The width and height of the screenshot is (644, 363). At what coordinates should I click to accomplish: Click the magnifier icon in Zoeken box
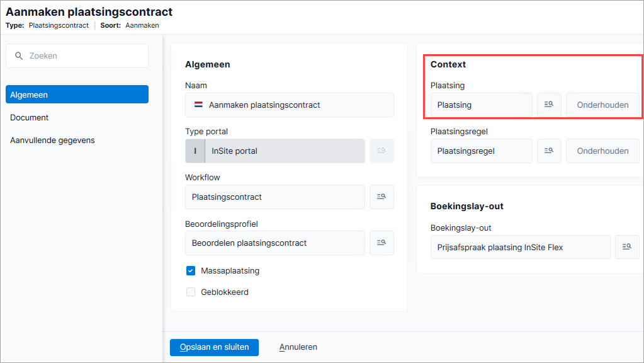tap(19, 55)
